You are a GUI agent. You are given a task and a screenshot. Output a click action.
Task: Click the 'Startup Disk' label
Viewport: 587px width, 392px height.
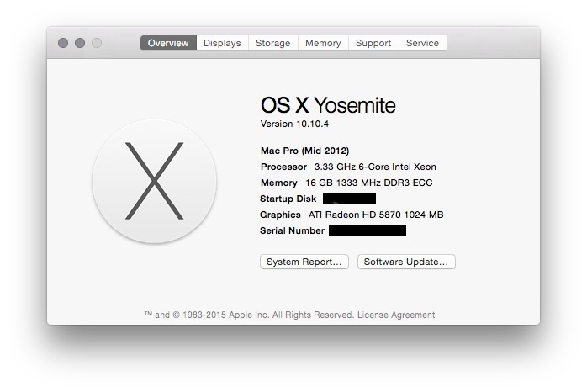(x=288, y=199)
